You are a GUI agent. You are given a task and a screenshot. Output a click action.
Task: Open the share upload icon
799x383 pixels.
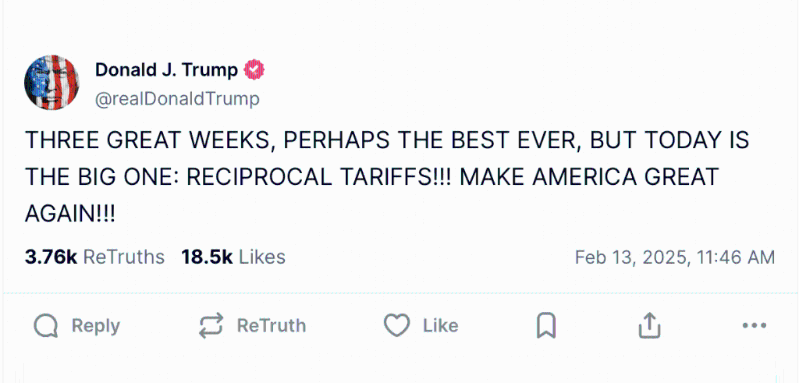650,326
